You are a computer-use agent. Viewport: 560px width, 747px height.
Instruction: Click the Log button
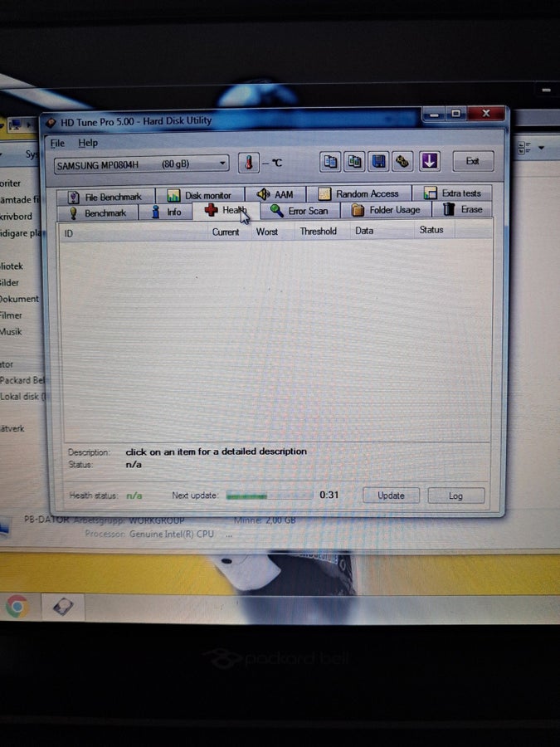pyautogui.click(x=455, y=496)
